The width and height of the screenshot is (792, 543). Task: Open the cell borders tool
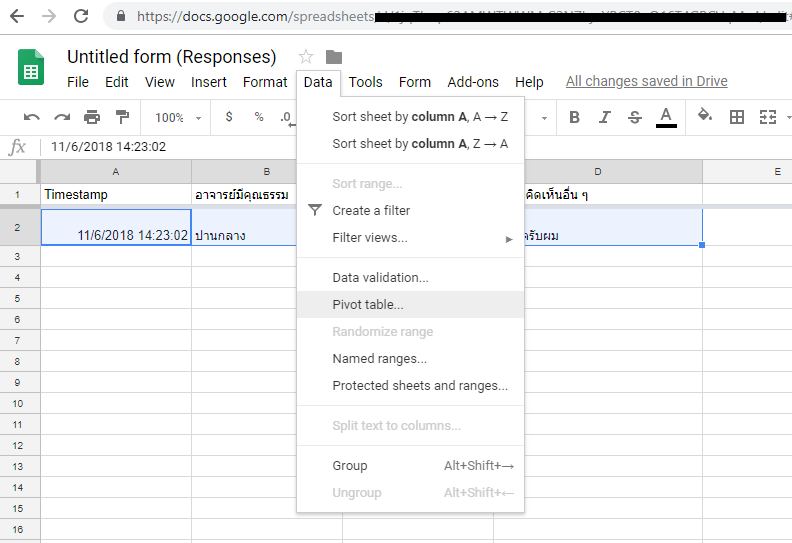click(737, 118)
